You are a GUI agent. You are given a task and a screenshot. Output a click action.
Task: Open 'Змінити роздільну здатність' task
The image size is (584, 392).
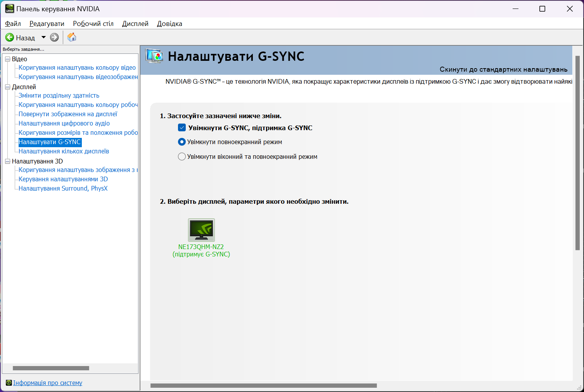[x=59, y=95]
